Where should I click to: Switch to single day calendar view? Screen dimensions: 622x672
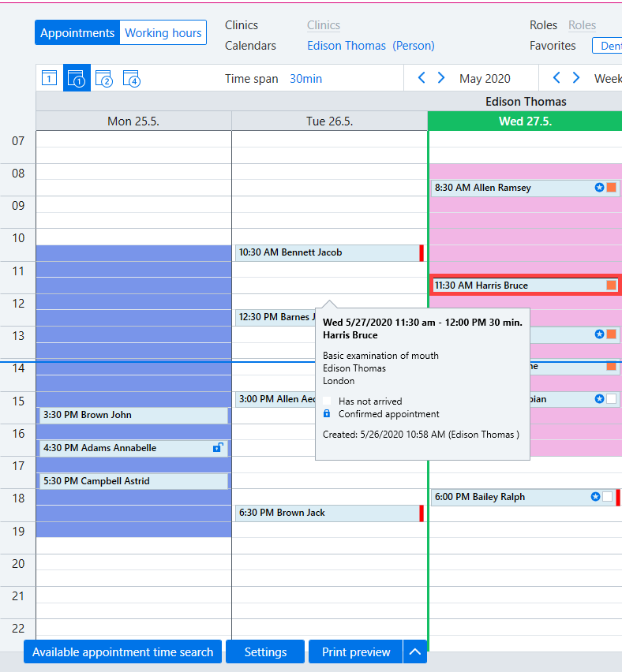(x=49, y=78)
